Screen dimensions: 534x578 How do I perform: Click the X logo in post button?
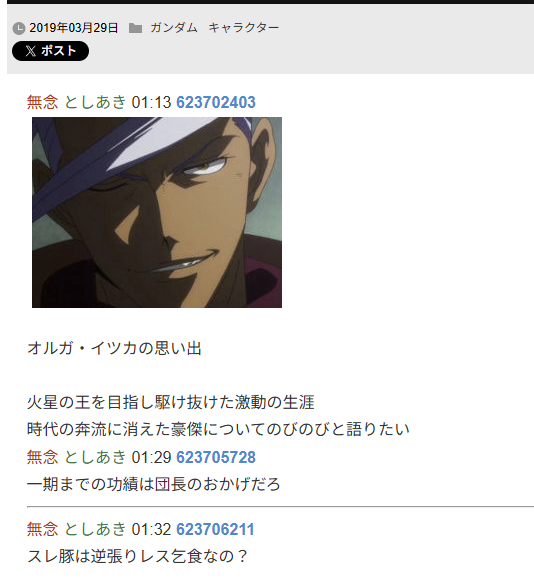pyautogui.click(x=31, y=51)
